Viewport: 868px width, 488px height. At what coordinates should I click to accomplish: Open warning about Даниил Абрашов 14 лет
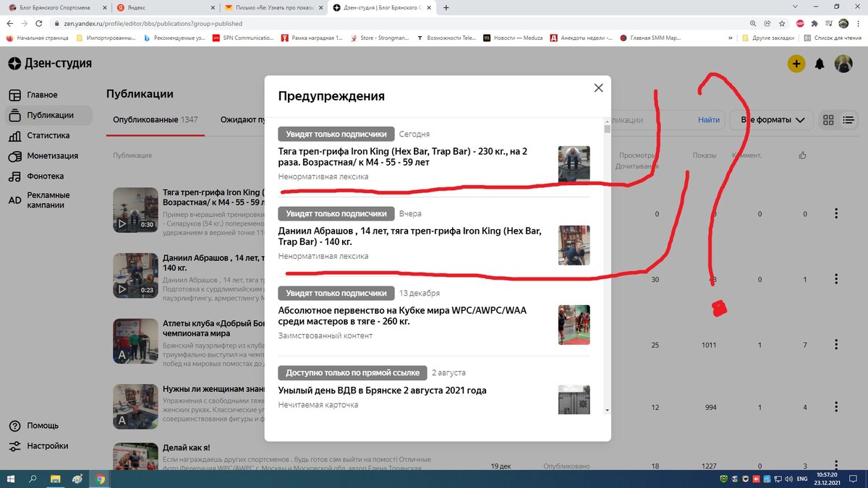click(410, 236)
